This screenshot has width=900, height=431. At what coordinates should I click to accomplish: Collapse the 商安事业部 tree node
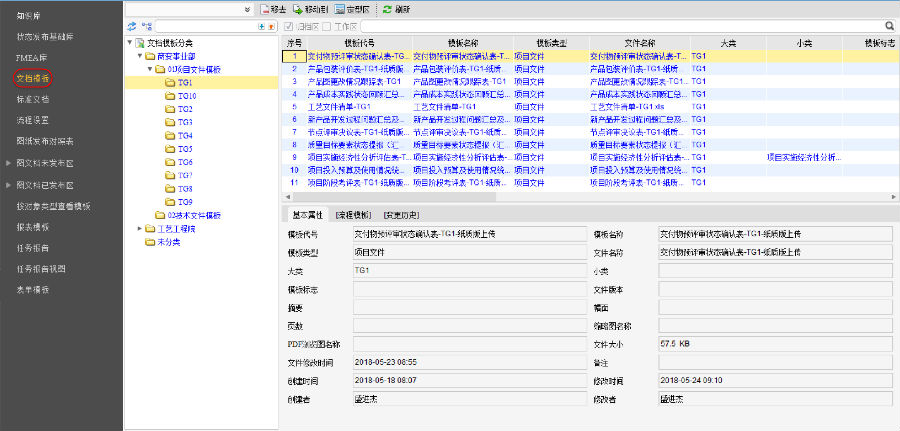[138, 57]
